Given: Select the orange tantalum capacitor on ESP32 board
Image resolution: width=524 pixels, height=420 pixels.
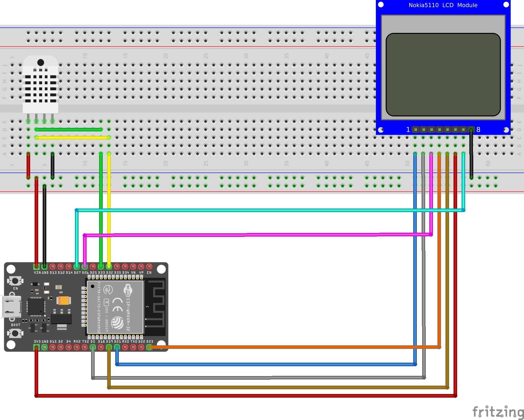Looking at the screenshot, I should coord(64,300).
